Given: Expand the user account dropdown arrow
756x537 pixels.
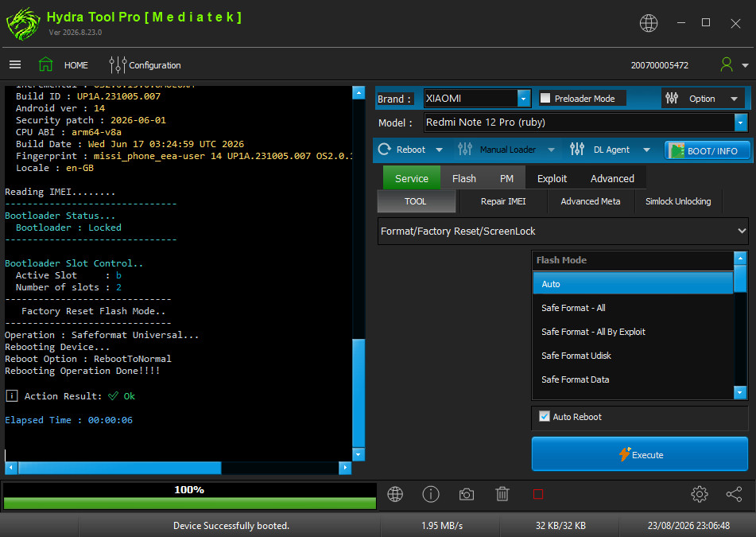Looking at the screenshot, I should click(745, 65).
